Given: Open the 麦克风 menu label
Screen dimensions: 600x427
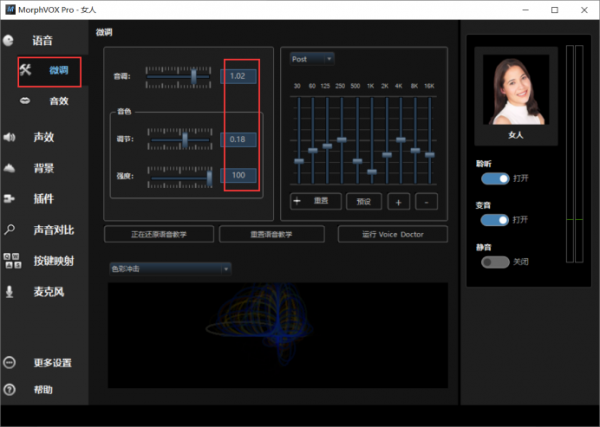Looking at the screenshot, I should click(x=49, y=292).
